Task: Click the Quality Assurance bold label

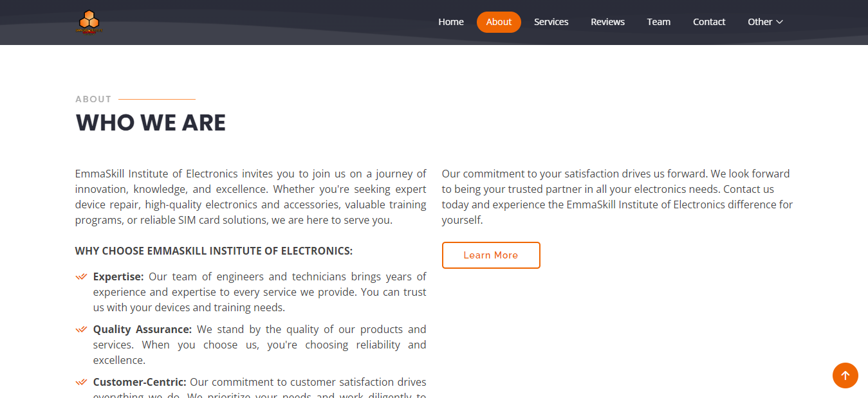Action: coord(142,329)
